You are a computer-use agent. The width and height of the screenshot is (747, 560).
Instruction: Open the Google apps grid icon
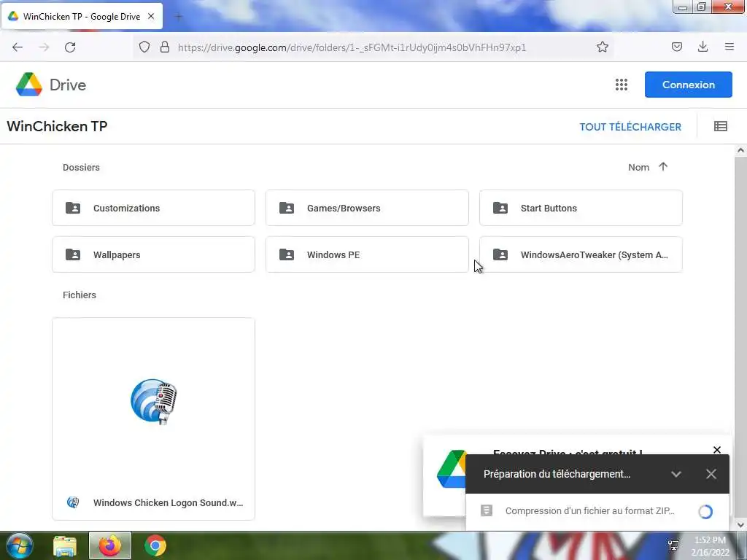pyautogui.click(x=622, y=85)
